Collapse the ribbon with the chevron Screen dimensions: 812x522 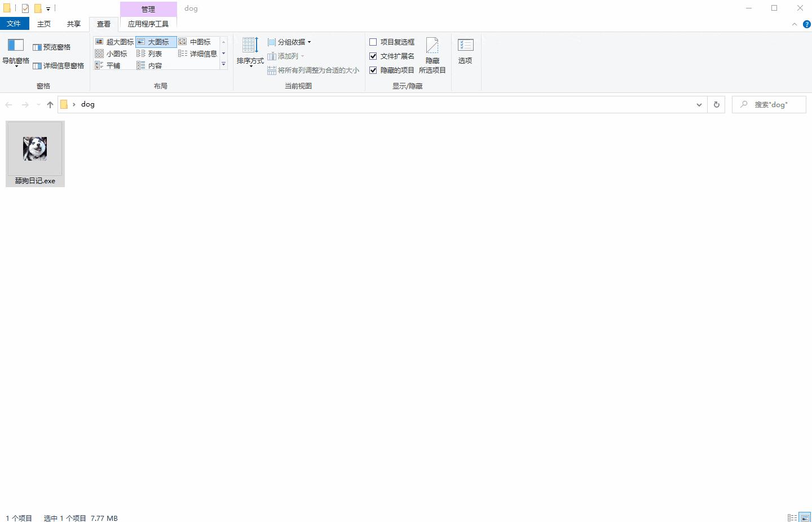pos(795,24)
